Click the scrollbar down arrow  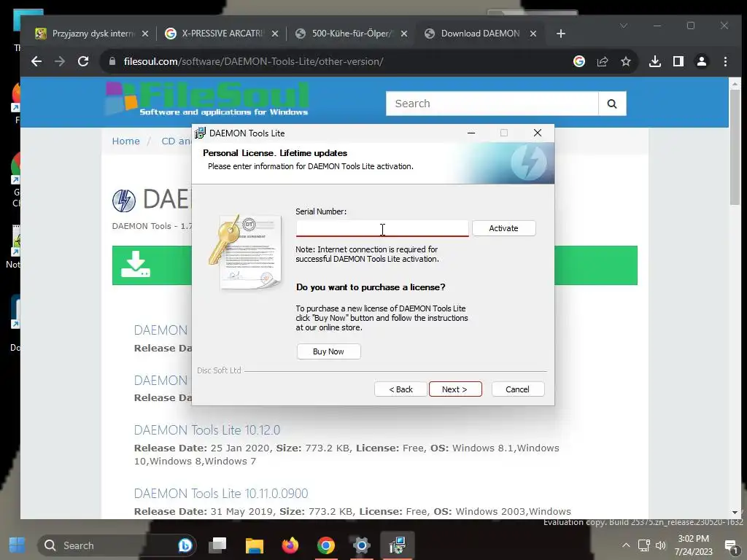click(735, 513)
